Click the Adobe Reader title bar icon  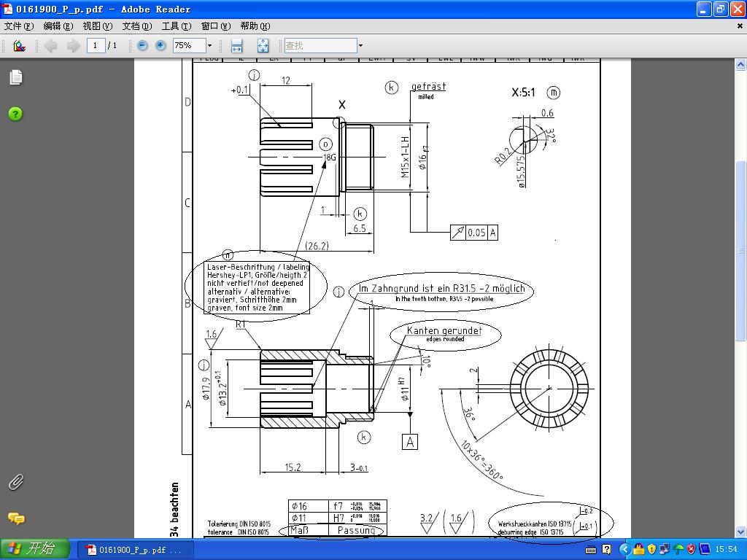point(8,9)
